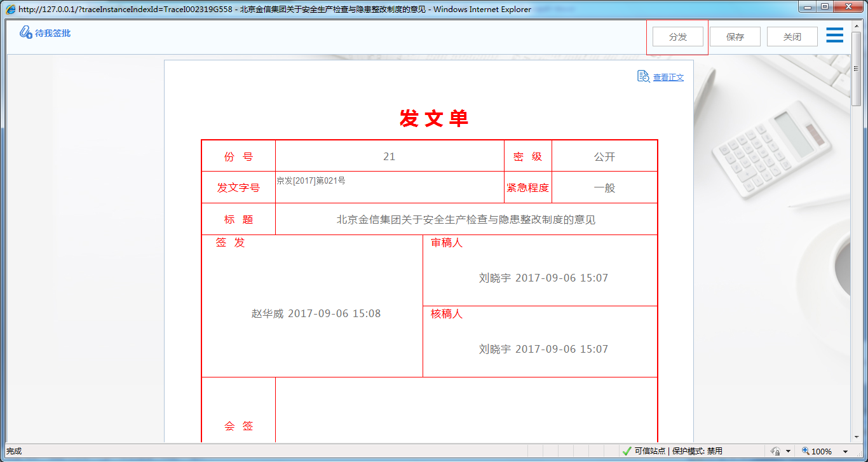Click the green checkmark icon in status bar
Viewport: 868px width, 462px height.
click(628, 451)
